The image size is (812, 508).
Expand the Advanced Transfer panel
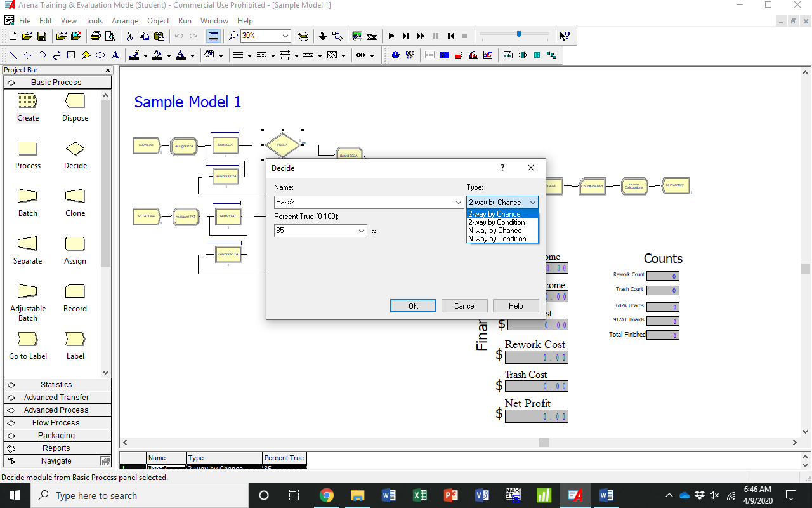click(57, 397)
